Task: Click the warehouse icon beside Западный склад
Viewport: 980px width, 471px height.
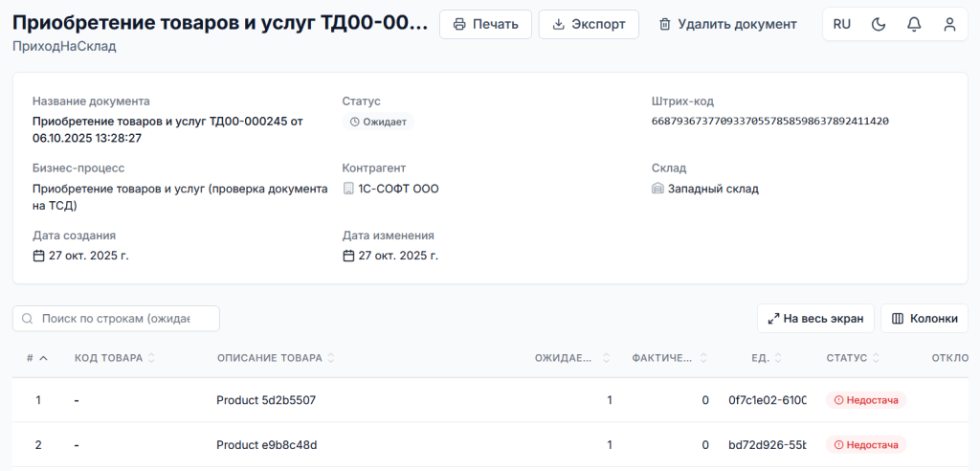Action: [x=657, y=189]
